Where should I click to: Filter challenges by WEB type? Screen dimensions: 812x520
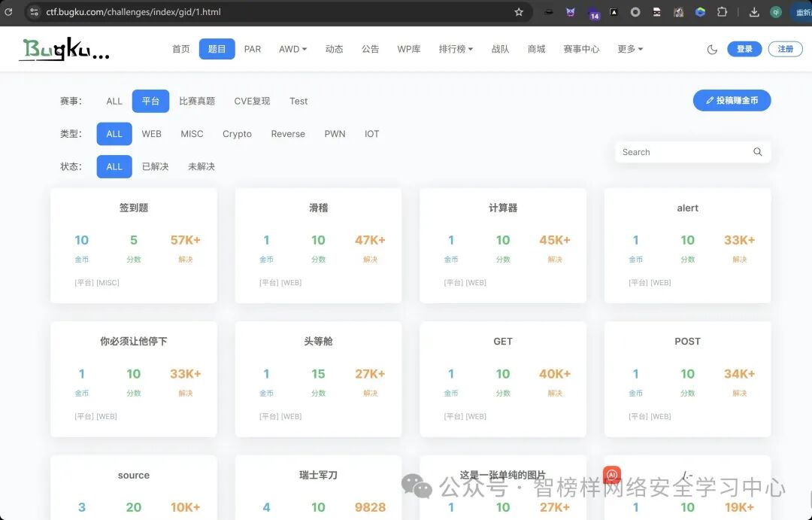pos(151,134)
